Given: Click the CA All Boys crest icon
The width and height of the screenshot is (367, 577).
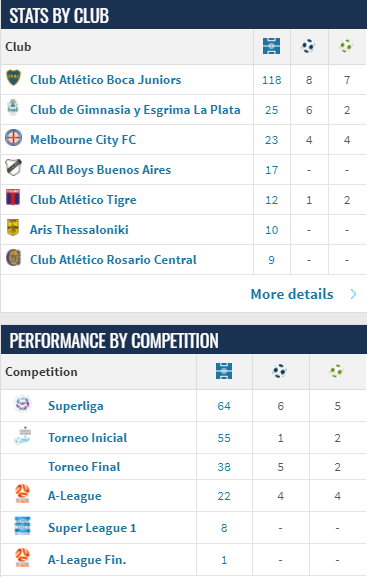Looking at the screenshot, I should (x=14, y=167).
